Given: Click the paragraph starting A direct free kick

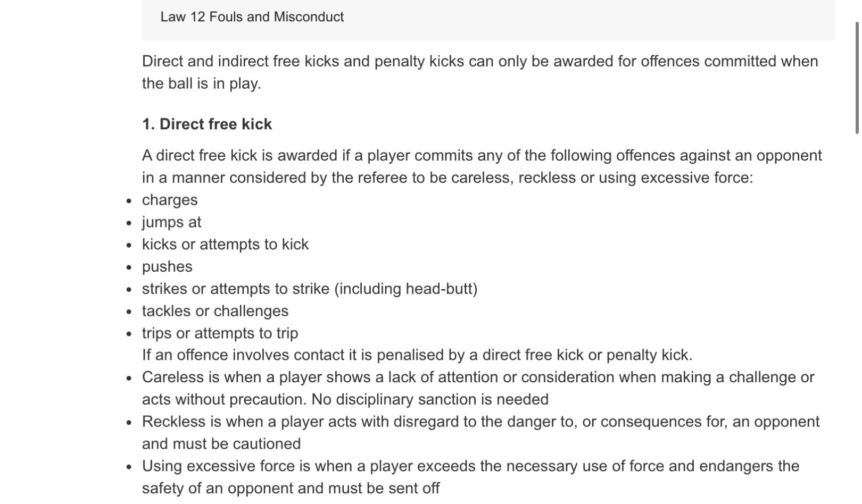Looking at the screenshot, I should [482, 166].
